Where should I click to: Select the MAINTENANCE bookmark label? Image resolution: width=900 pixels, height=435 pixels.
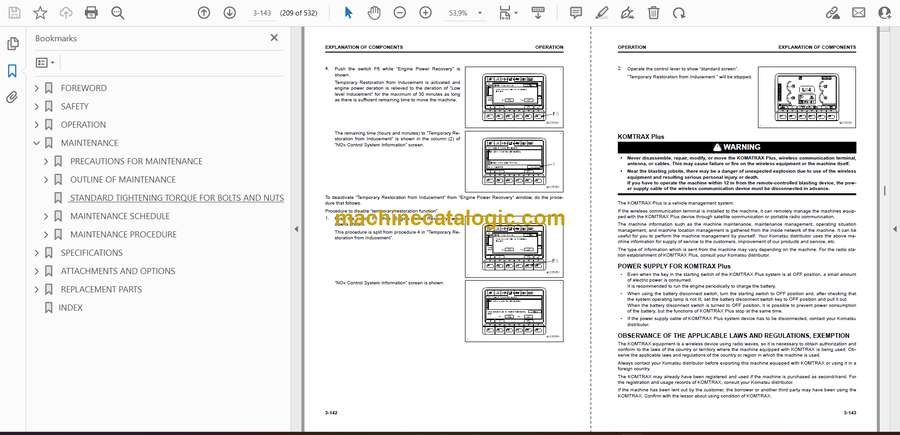[90, 143]
